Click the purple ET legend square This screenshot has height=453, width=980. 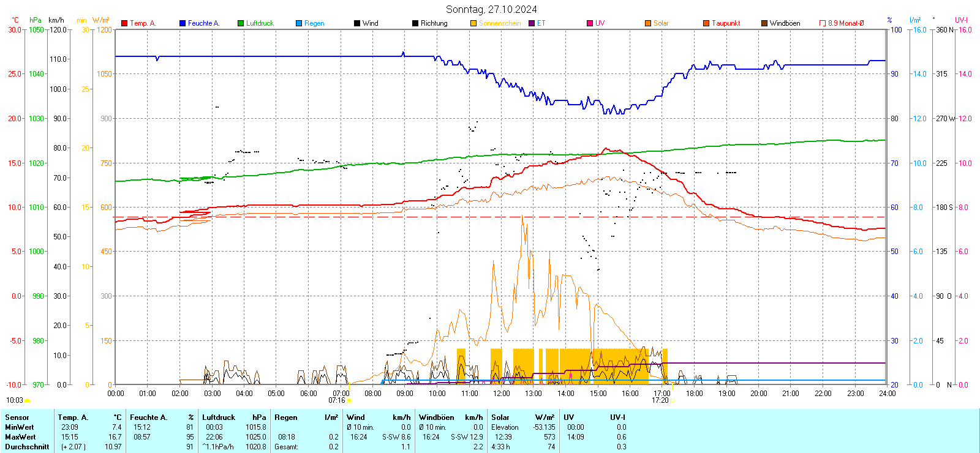(x=532, y=23)
